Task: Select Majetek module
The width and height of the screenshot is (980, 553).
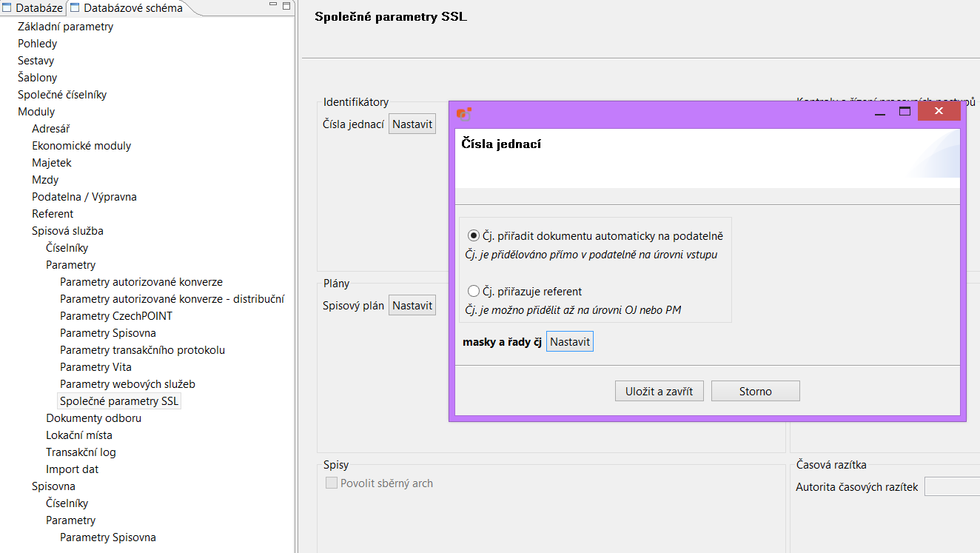Action: click(52, 163)
